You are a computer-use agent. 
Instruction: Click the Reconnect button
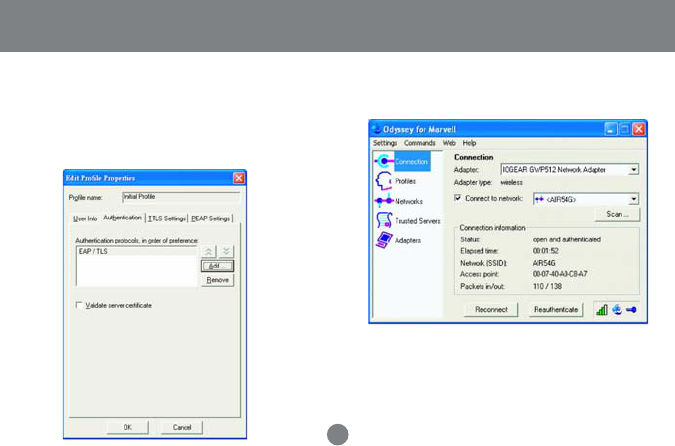click(491, 310)
